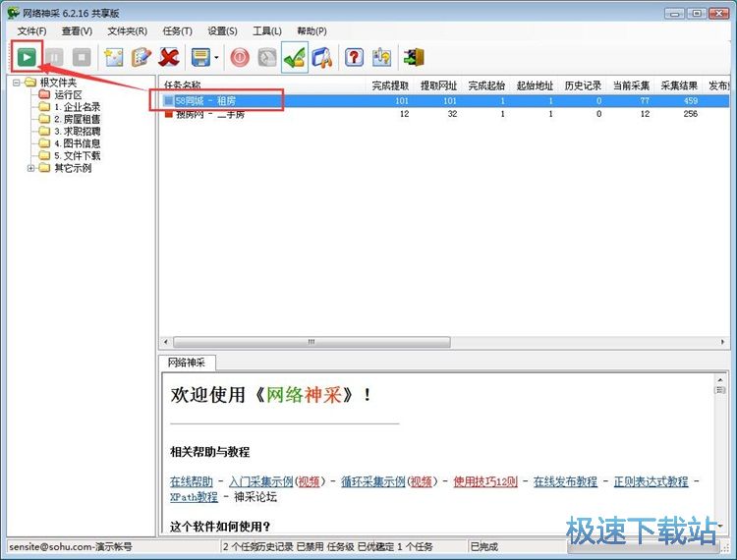Click the 采集结果 column header

[679, 85]
